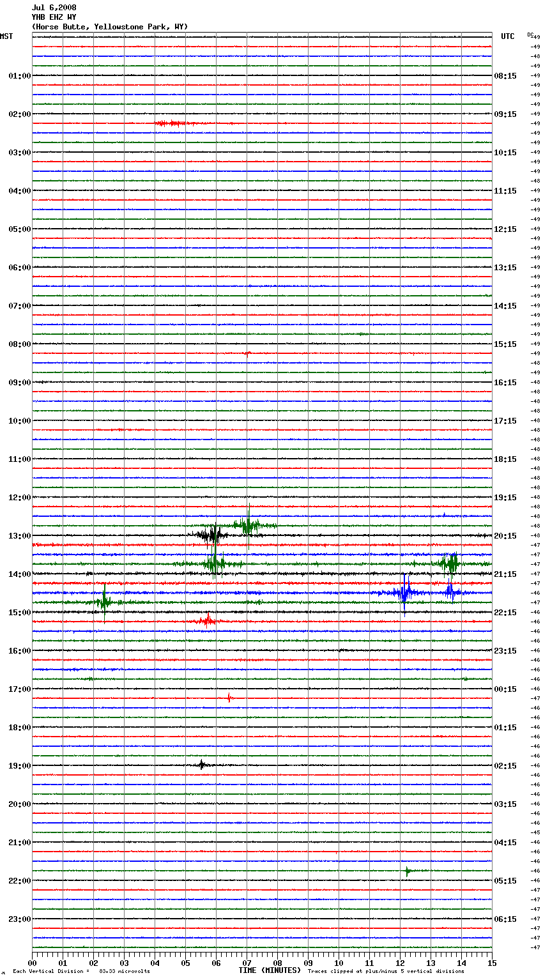Select the "18:15" UTC row label
Screen dimensions: 543x980
pos(505,459)
